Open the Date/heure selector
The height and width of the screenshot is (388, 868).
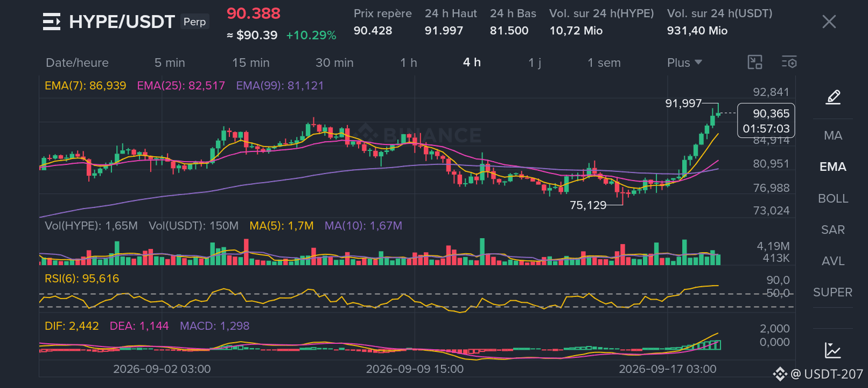77,63
